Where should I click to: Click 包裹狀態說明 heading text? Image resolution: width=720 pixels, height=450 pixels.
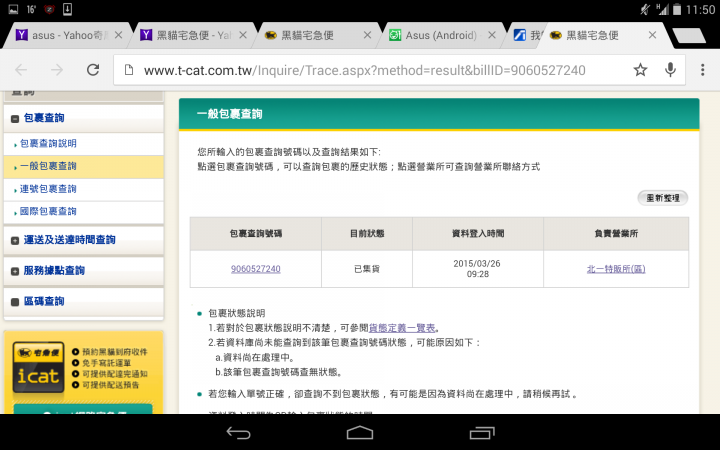pos(236,313)
